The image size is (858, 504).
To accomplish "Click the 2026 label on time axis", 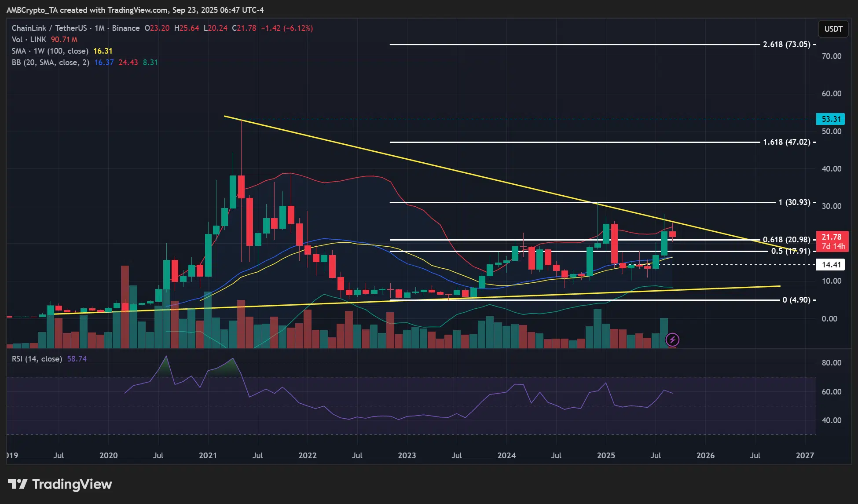I will 705,456.
